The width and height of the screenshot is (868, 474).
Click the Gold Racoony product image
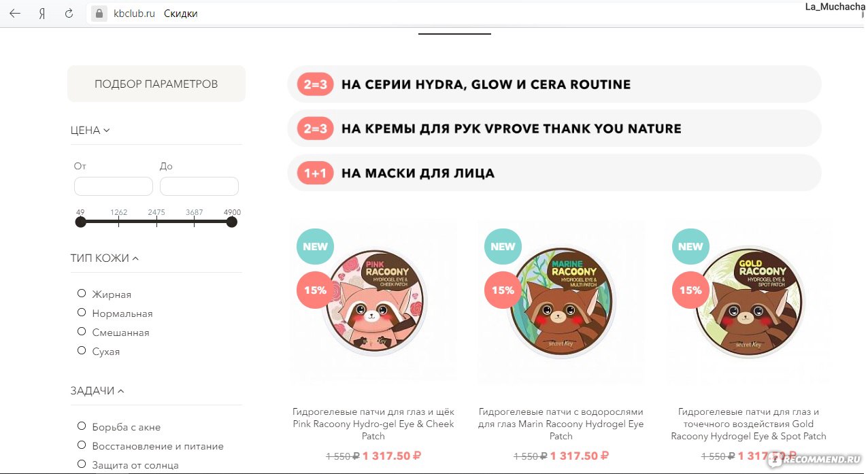(x=748, y=301)
